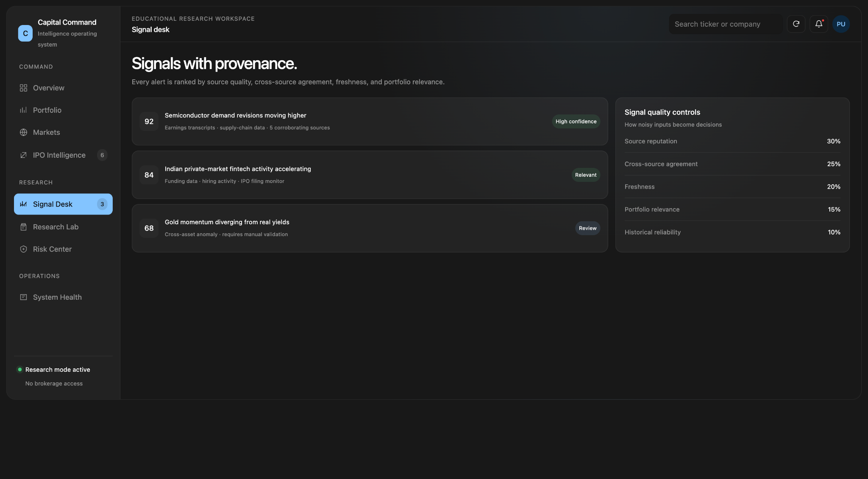Screen dimensions: 868x479
Task: Click the Signal Desk badge showing 3
Action: coord(102,204)
